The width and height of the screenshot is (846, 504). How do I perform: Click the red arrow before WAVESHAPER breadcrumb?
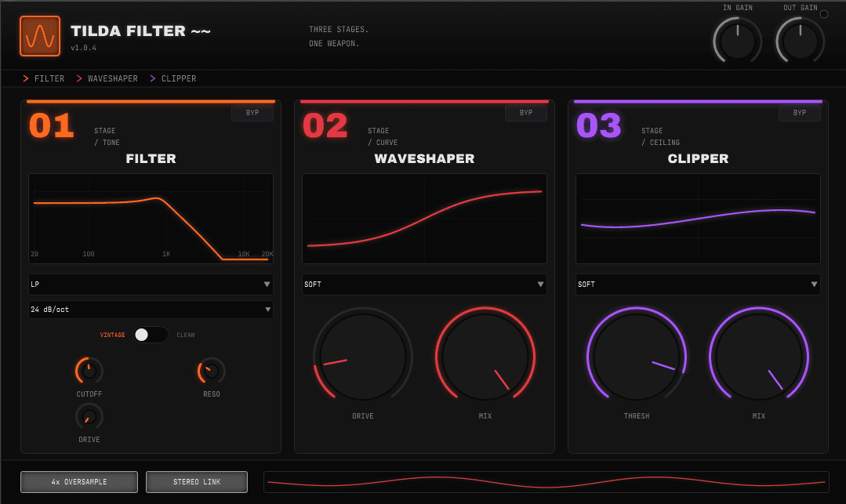78,79
